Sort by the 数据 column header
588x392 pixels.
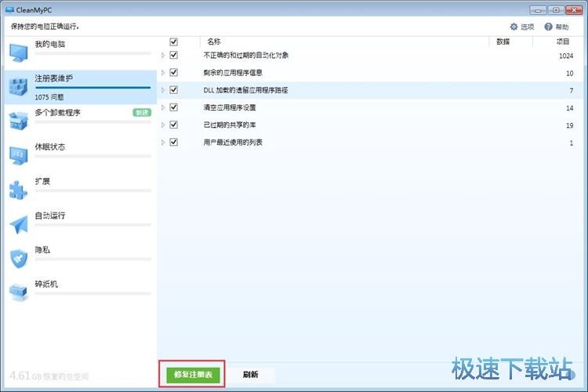(503, 42)
